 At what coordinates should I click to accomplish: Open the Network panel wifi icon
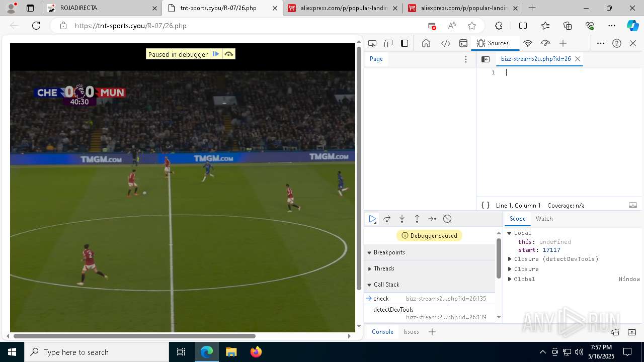(x=528, y=43)
